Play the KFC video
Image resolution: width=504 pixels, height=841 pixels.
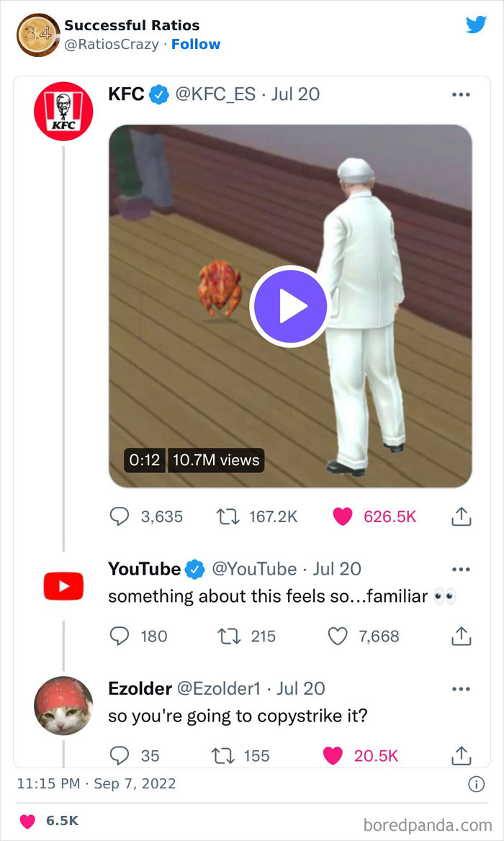289,307
